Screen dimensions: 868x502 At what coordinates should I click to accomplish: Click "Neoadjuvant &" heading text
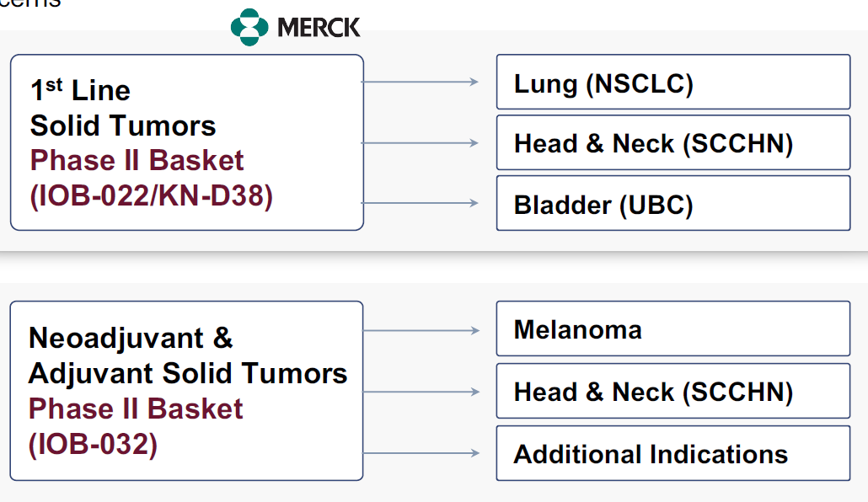click(x=131, y=338)
